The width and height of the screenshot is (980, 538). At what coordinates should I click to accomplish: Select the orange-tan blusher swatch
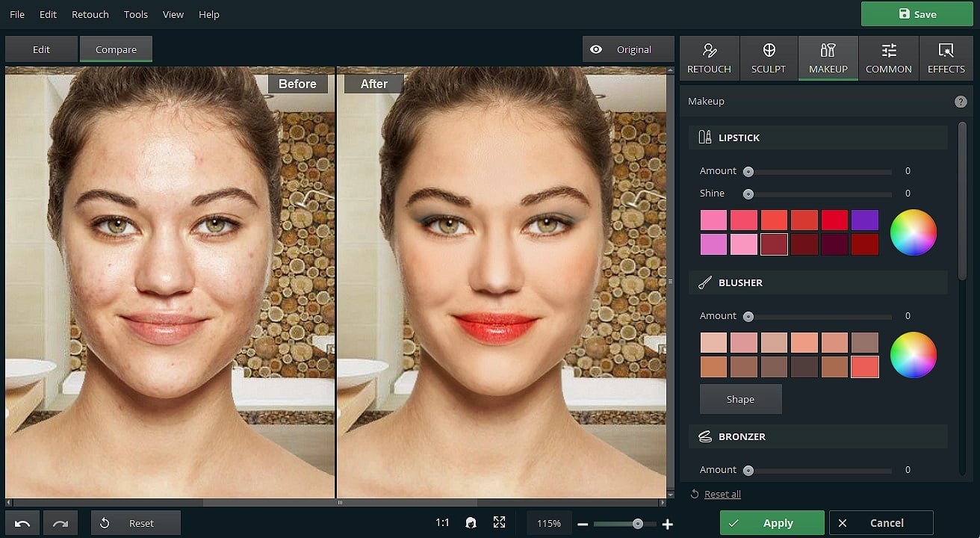(x=713, y=367)
